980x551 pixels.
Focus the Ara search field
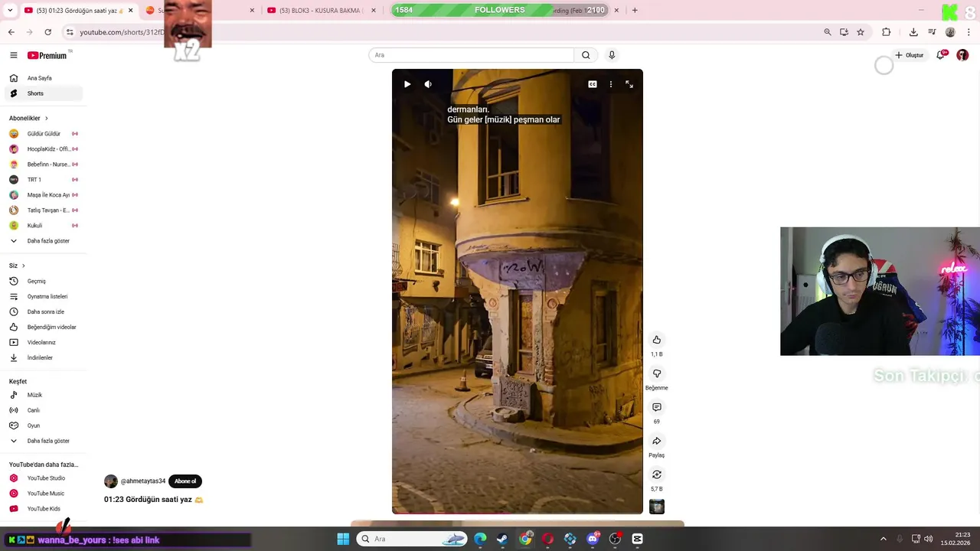(x=471, y=55)
